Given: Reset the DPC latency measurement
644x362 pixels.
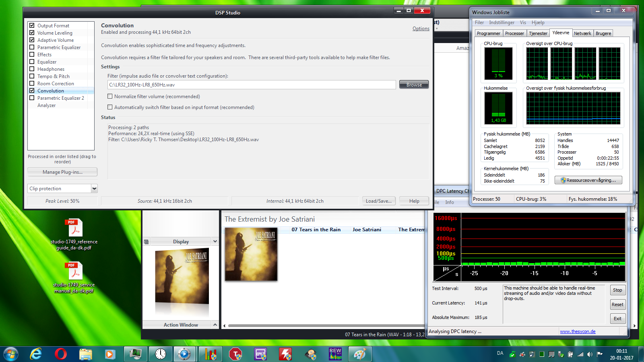Looking at the screenshot, I should click(617, 304).
